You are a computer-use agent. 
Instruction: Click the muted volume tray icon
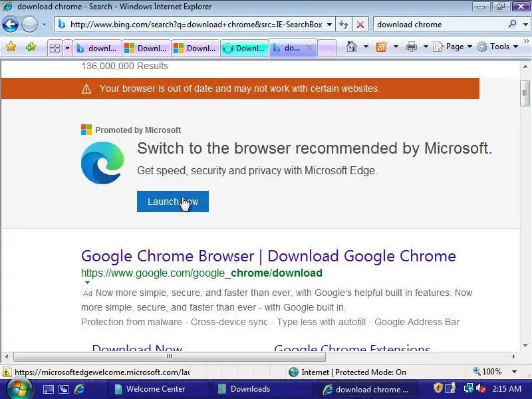(480, 388)
